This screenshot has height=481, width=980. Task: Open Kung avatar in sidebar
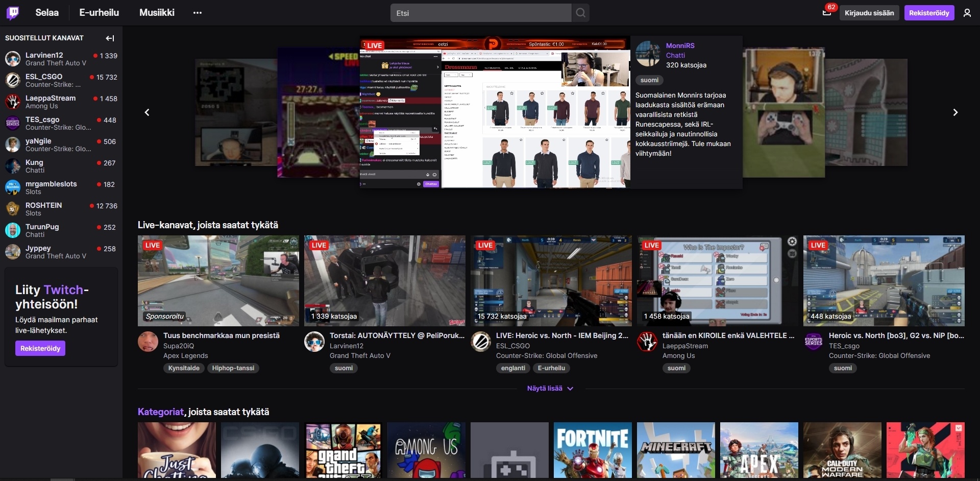coord(13,166)
